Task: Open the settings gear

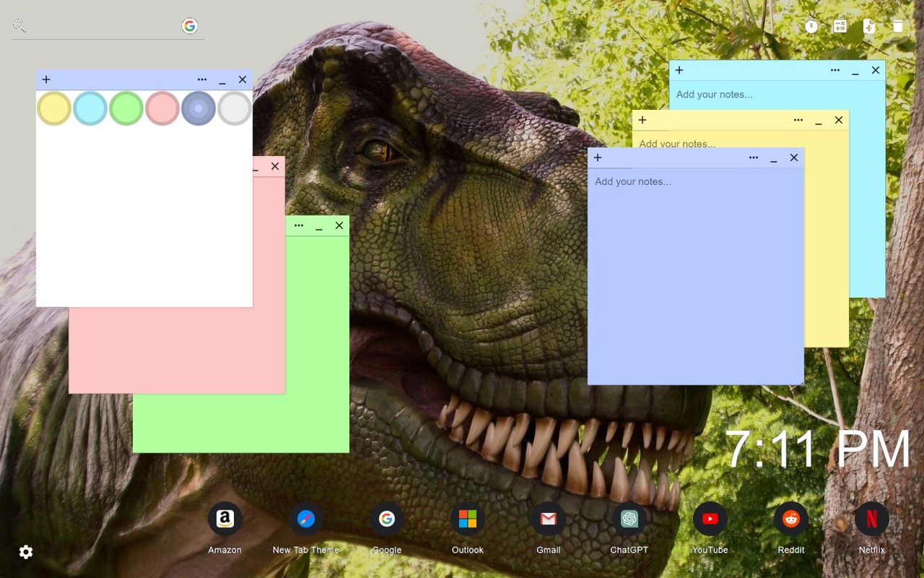Action: point(26,552)
